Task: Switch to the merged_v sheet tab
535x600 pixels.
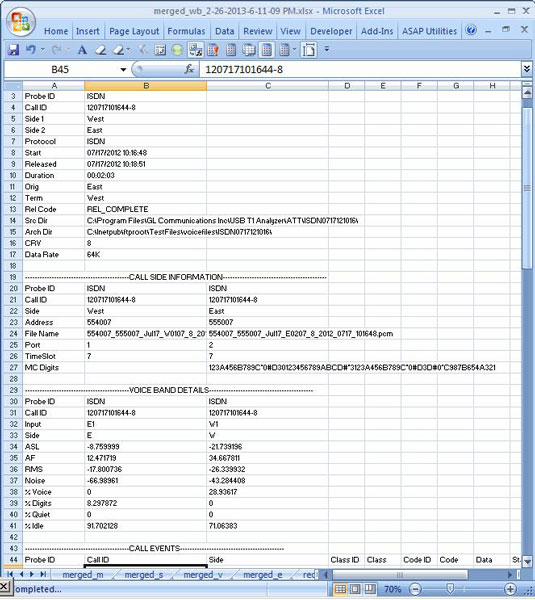Action: 203,575
